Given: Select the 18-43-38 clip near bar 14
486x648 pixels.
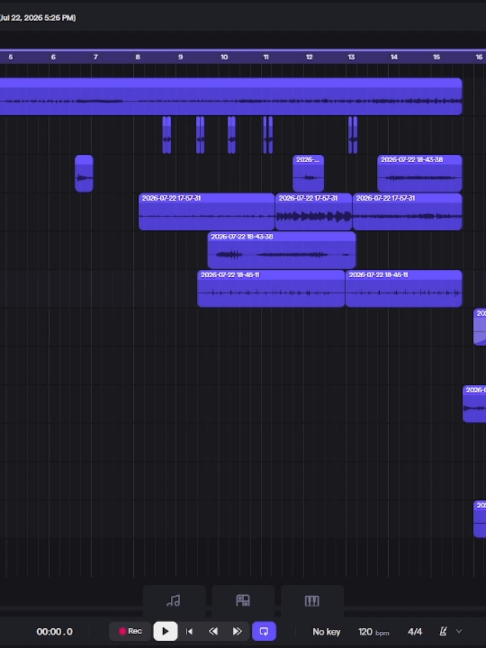Looking at the screenshot, I should point(420,174).
